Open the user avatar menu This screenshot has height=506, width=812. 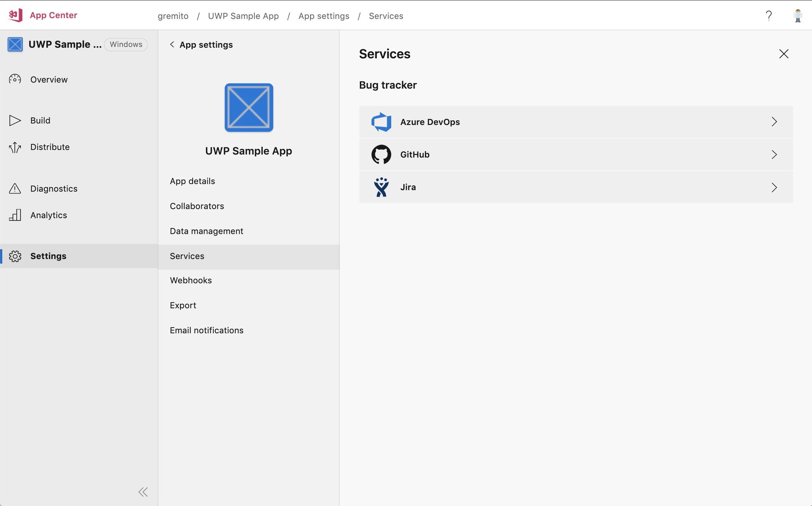click(x=798, y=16)
